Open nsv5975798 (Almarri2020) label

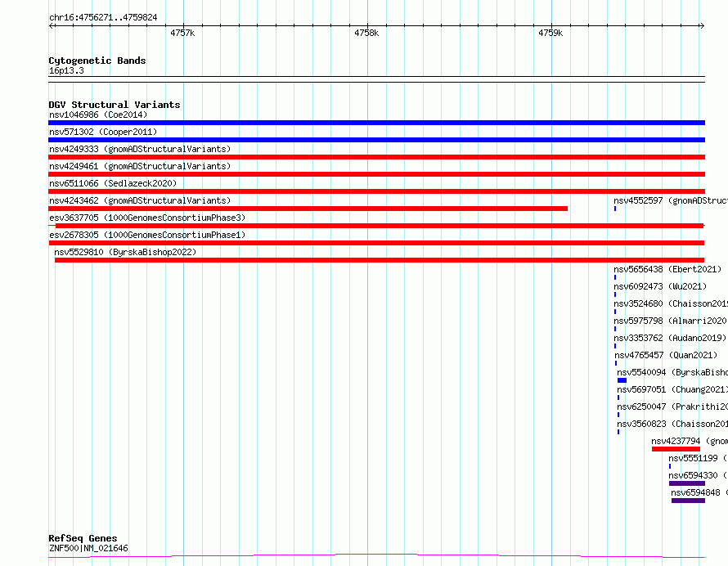click(x=671, y=321)
